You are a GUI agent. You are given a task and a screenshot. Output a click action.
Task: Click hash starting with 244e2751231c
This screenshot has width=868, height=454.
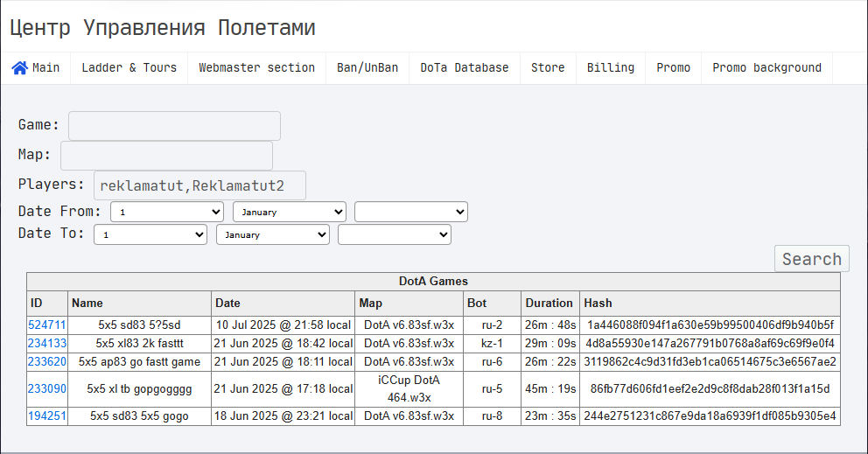(710, 416)
